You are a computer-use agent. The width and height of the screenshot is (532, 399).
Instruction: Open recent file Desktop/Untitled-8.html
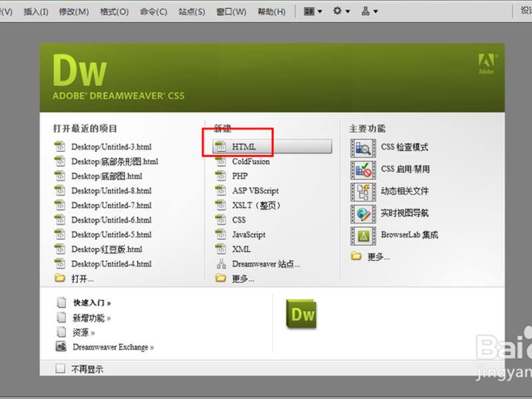pyautogui.click(x=111, y=191)
